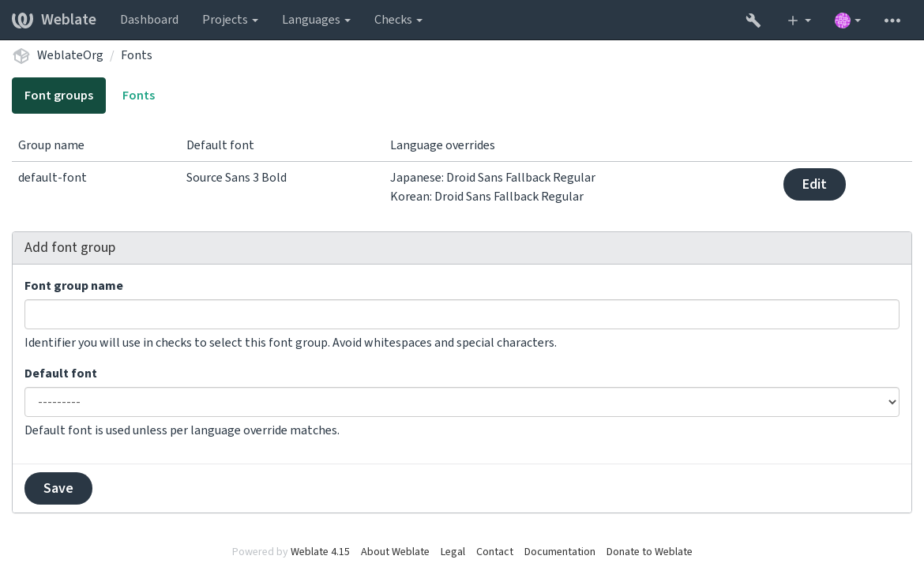Click the 'Default font' column header
Image resolution: width=924 pixels, height=582 pixels.
[x=220, y=145]
